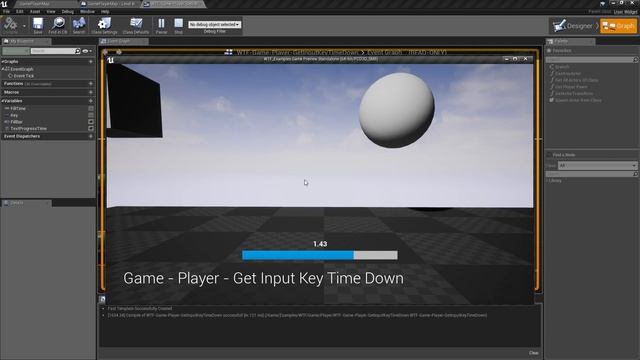
Task: Toggle the Key variable's editable eye box
Action: (x=91, y=116)
